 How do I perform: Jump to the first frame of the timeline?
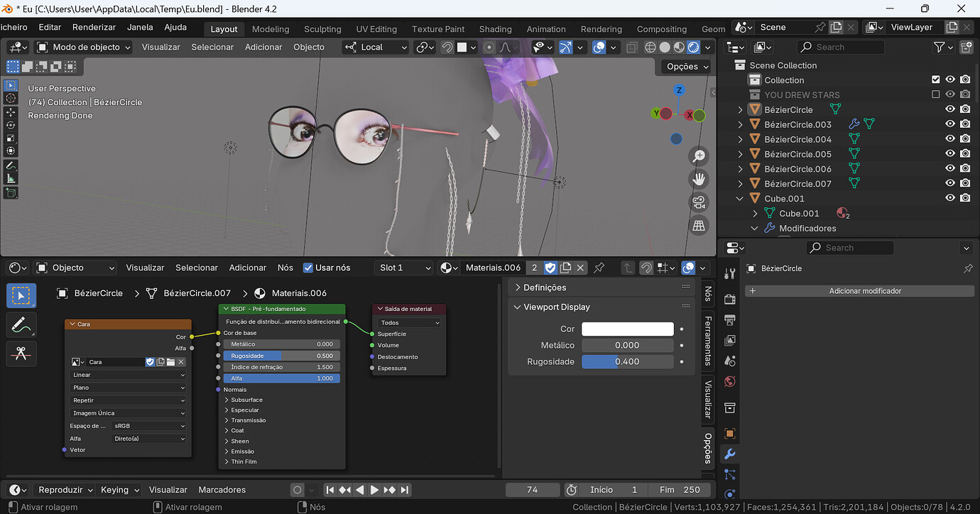tap(330, 490)
